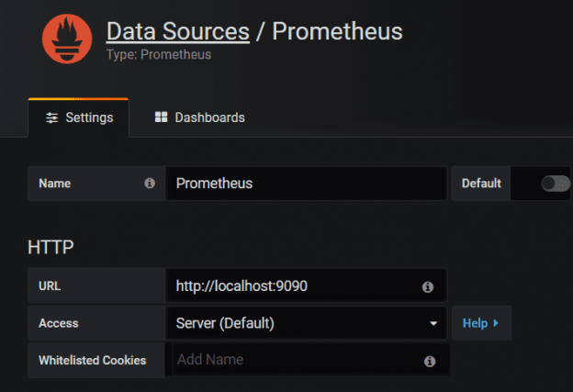This screenshot has height=392, width=573.
Task: Click the sliders icon on Settings tab
Action: 51,118
